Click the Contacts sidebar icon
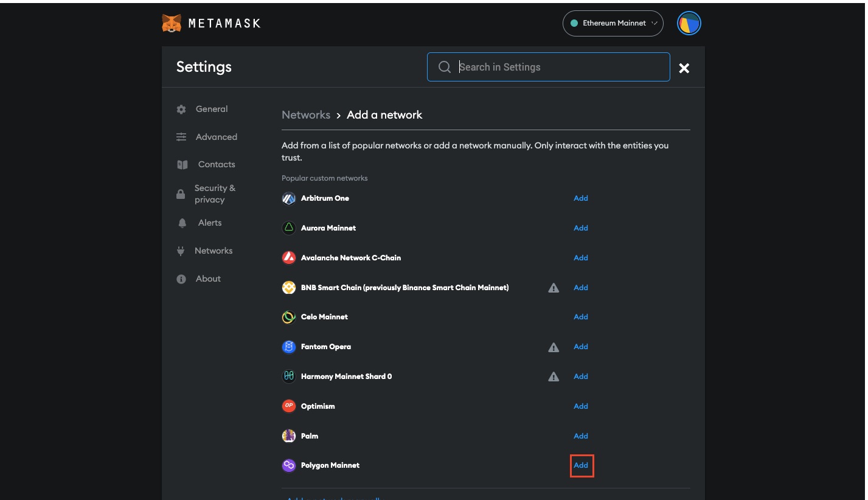 point(181,164)
